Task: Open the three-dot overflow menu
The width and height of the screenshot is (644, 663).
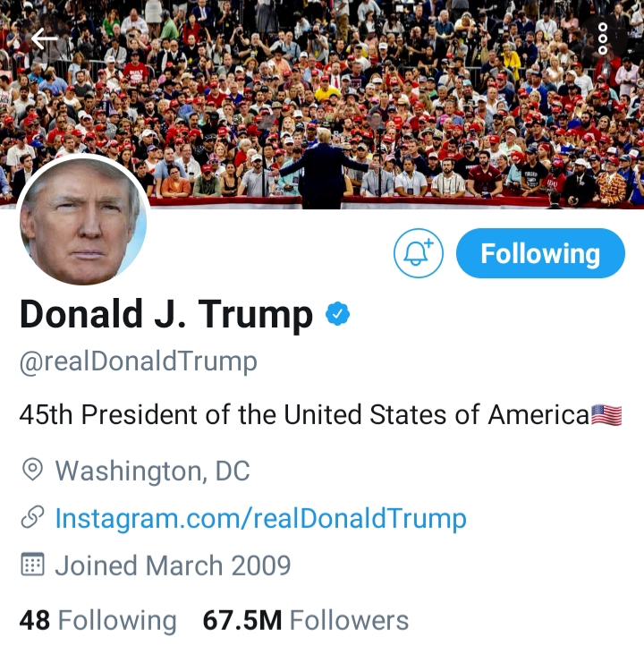Action: pyautogui.click(x=603, y=38)
